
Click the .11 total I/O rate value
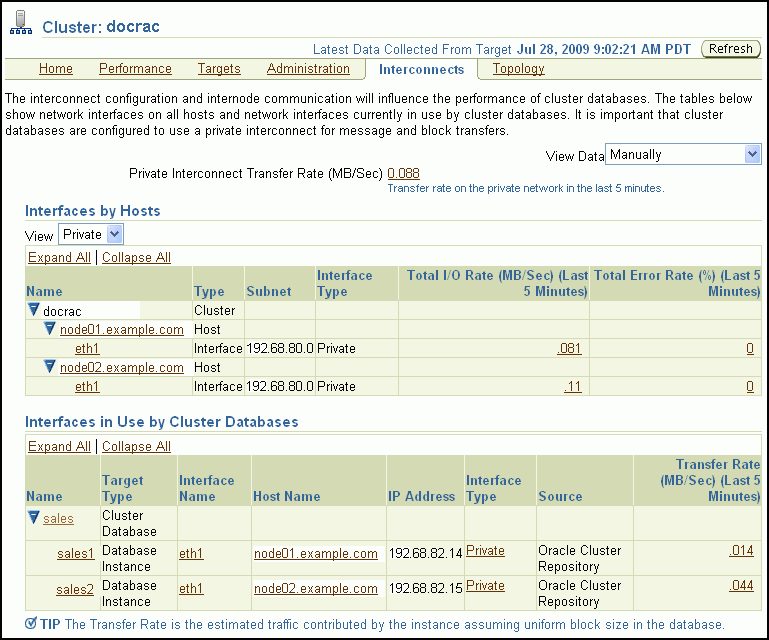(x=572, y=386)
